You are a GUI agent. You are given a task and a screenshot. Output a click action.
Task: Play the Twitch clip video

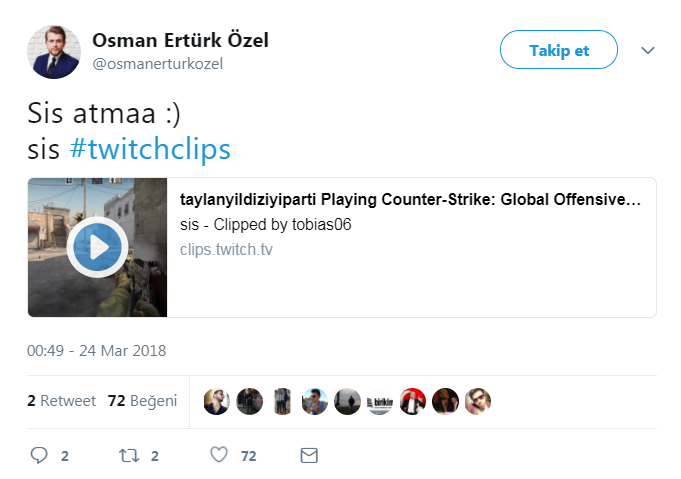[97, 247]
